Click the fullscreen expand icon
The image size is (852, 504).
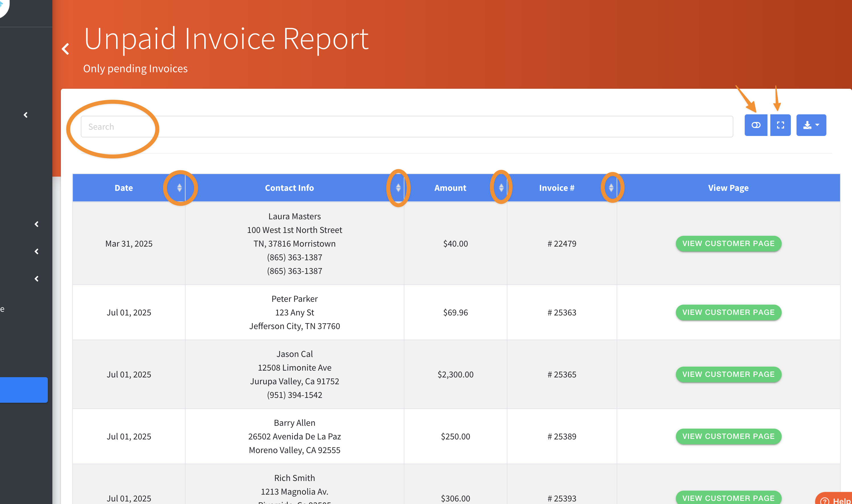[780, 125]
